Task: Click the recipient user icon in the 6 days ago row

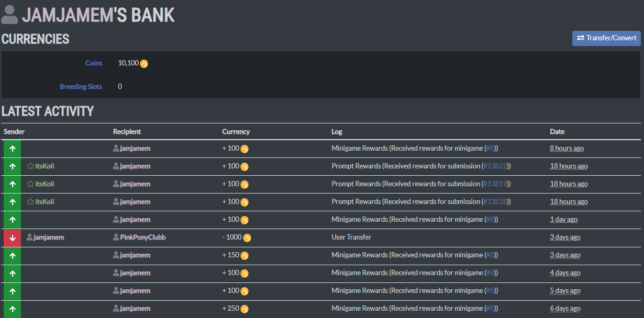Action: [x=116, y=309]
